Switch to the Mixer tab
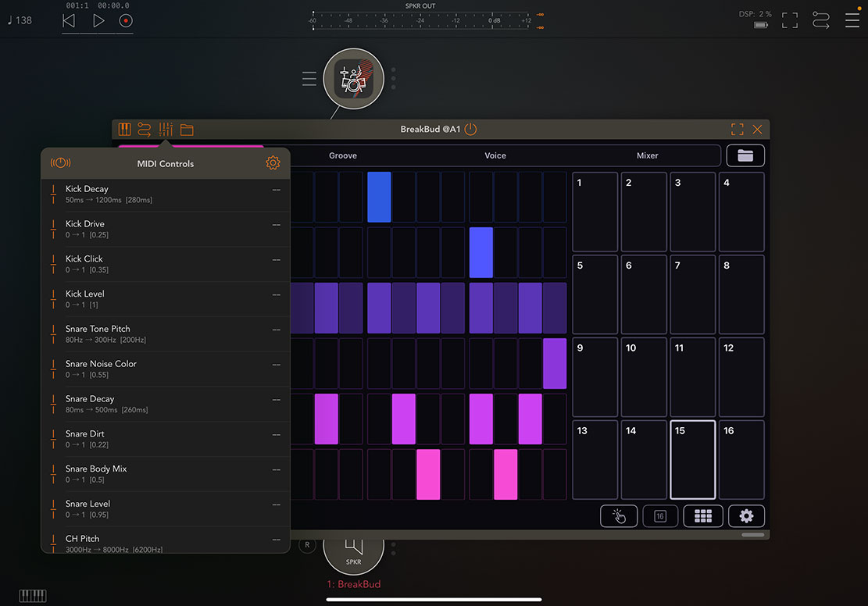868x606 pixels. (647, 155)
